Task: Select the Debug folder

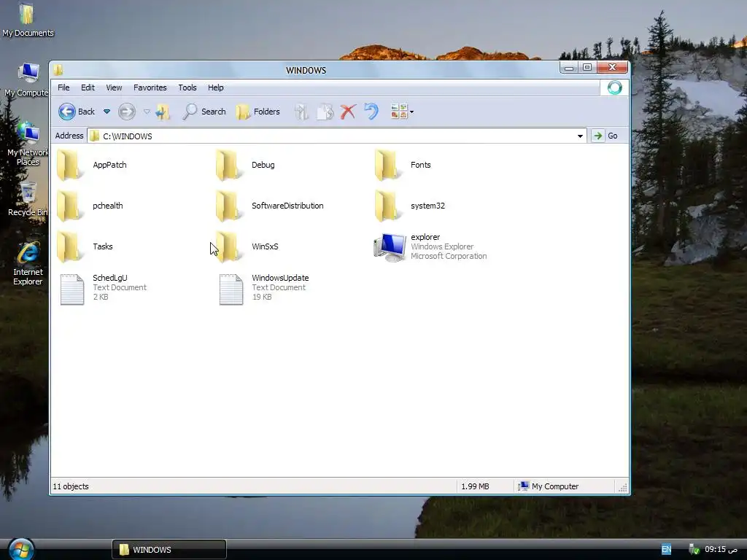Action: pyautogui.click(x=245, y=165)
